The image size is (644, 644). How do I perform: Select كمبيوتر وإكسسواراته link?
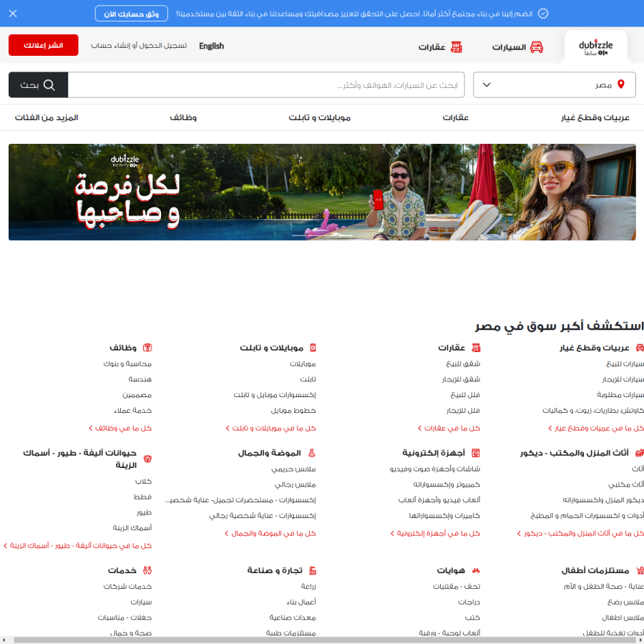(x=447, y=484)
